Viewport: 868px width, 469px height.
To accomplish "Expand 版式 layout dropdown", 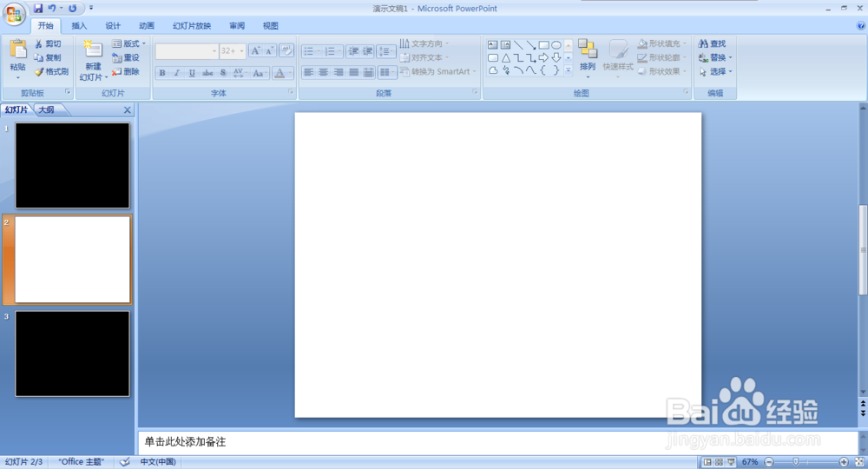I will 129,43.
